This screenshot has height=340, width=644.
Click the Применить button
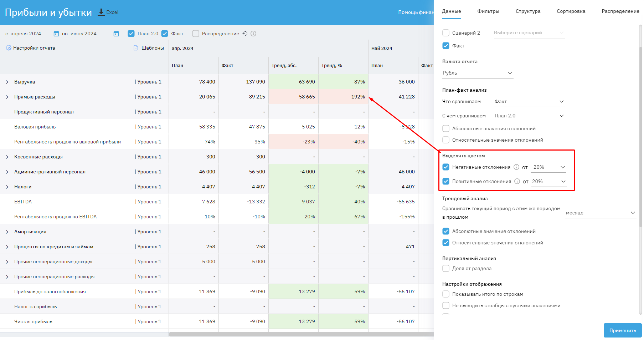(622, 330)
